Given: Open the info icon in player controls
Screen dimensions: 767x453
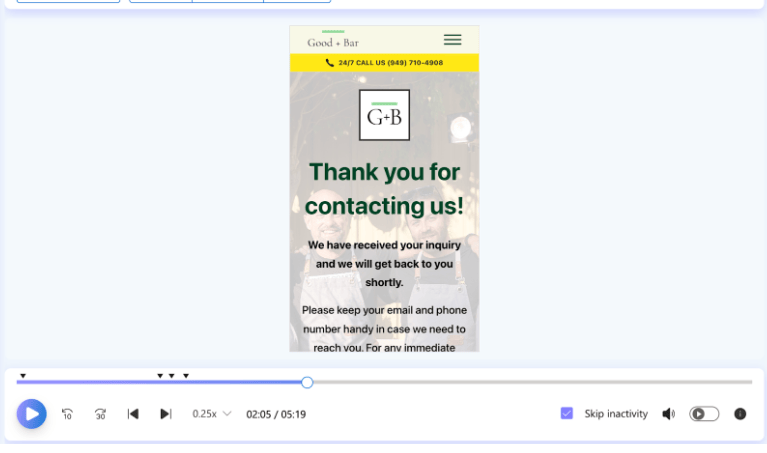Looking at the screenshot, I should click(x=740, y=414).
